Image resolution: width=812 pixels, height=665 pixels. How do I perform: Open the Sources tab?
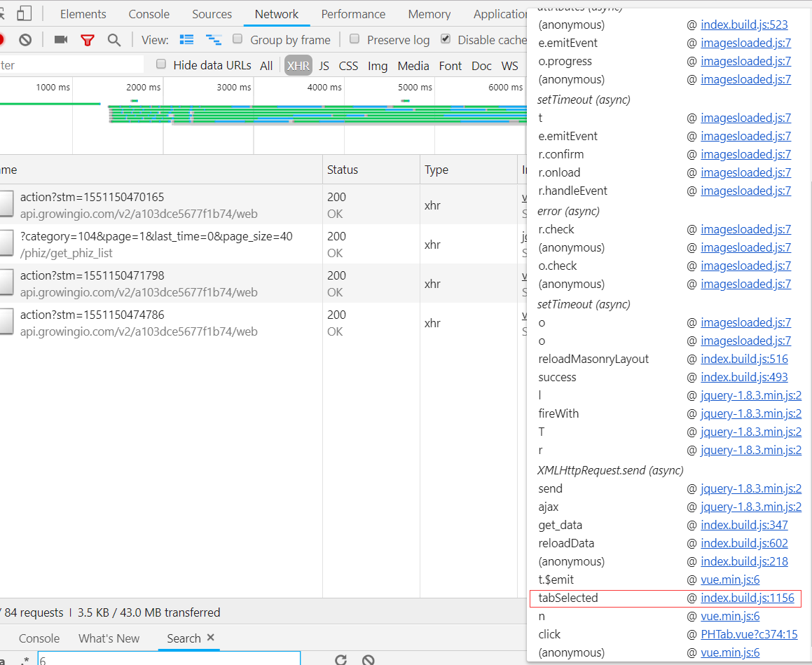click(x=212, y=14)
